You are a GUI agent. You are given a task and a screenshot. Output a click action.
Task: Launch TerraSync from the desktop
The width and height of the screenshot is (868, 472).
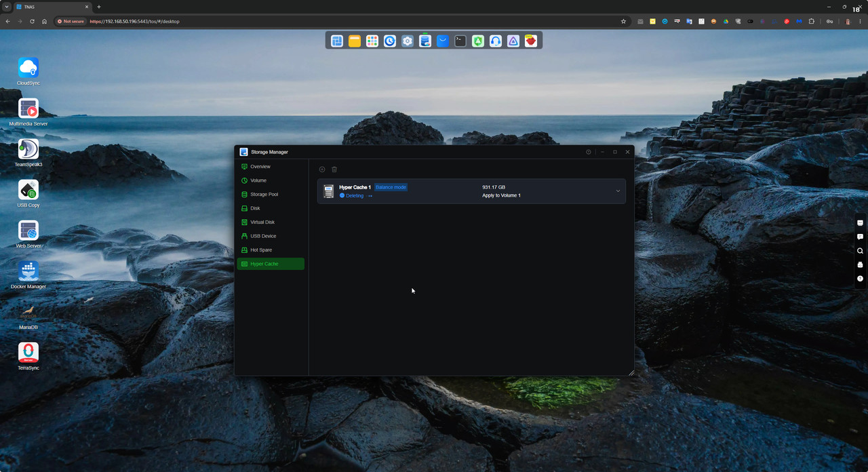pos(28,353)
